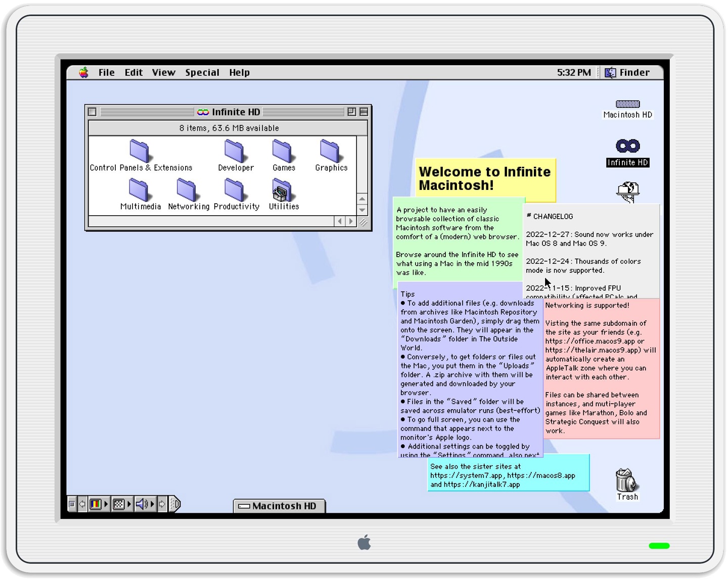Open the View menu

coord(164,72)
